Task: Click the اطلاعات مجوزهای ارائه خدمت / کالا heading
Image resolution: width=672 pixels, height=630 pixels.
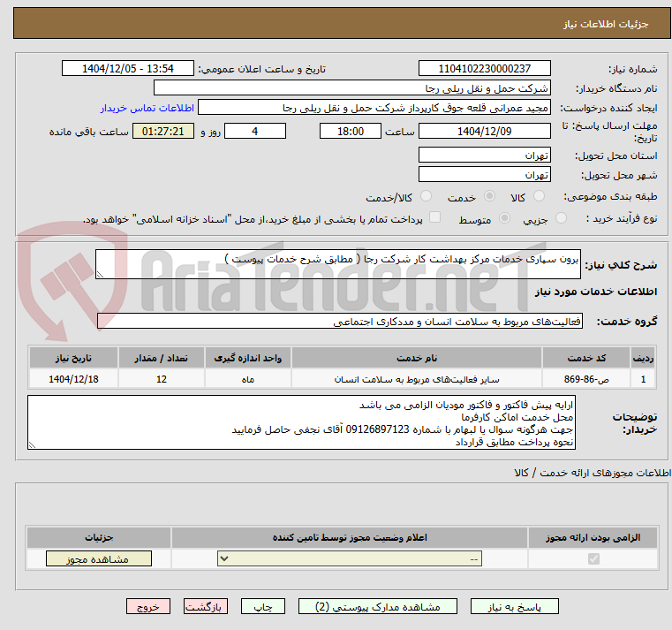Action: 593,473
